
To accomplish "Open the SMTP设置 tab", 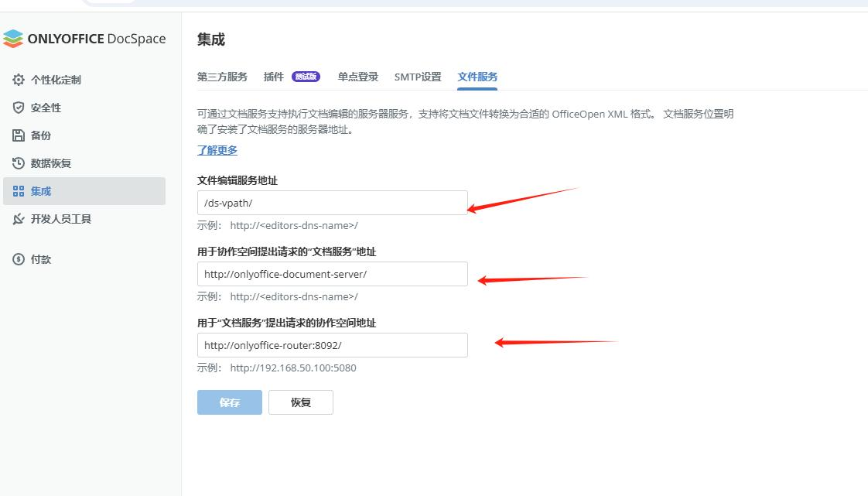I will tap(418, 77).
